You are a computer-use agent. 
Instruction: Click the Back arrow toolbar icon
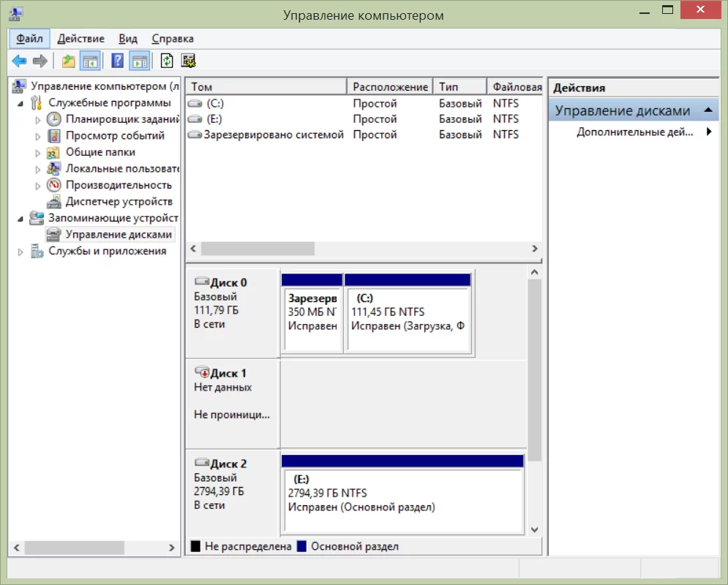[19, 61]
